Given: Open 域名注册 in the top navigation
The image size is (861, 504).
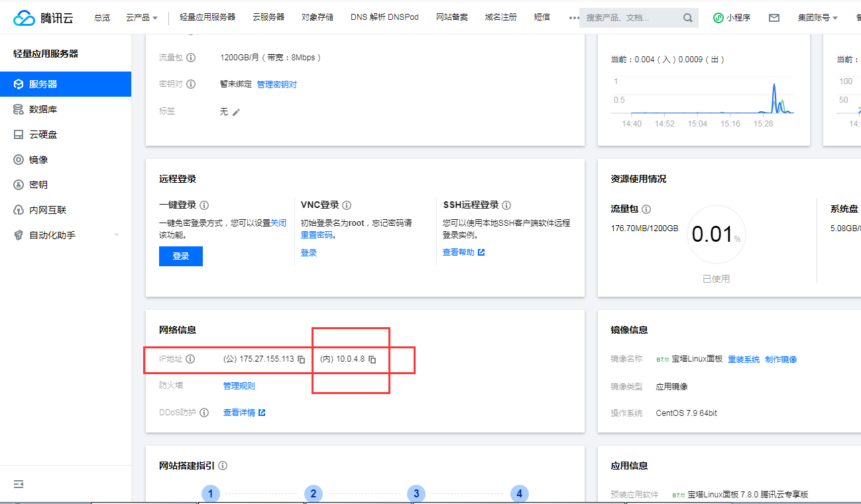Looking at the screenshot, I should coord(501,17).
